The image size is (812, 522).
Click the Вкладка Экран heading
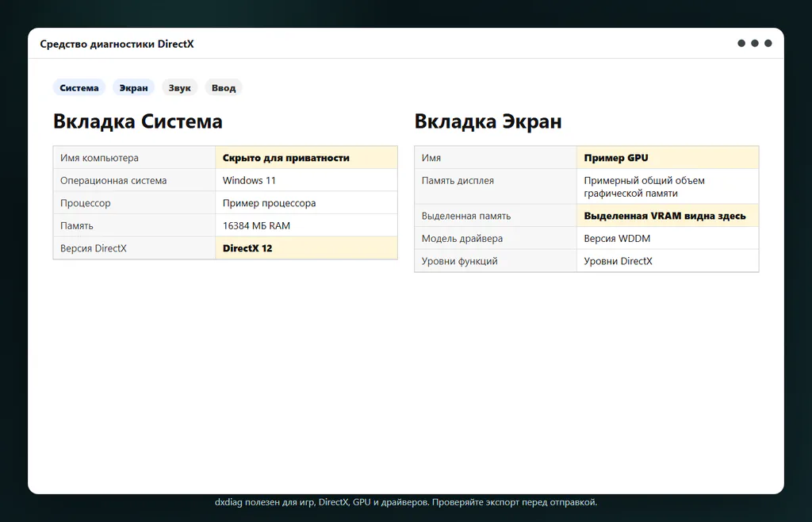488,121
